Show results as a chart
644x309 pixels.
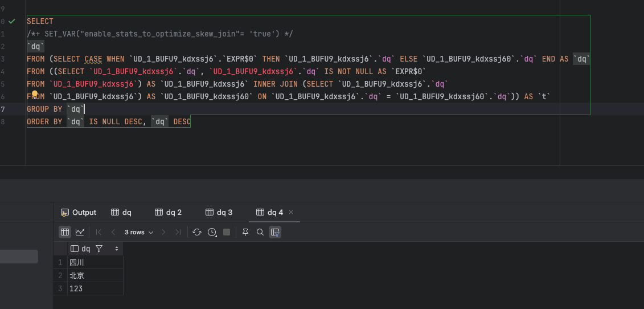[x=80, y=232]
